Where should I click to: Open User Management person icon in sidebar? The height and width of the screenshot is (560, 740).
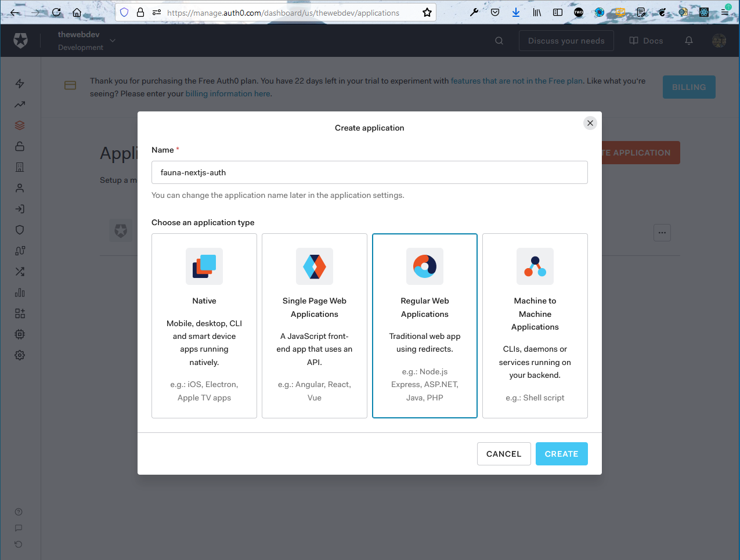(x=20, y=188)
